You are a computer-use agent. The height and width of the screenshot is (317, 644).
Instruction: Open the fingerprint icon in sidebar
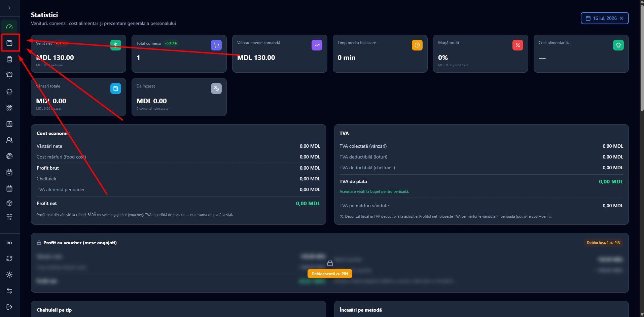click(9, 156)
